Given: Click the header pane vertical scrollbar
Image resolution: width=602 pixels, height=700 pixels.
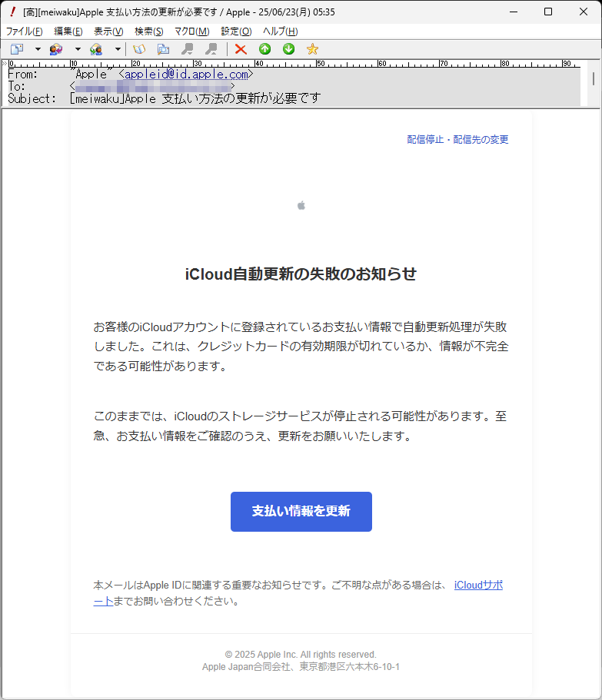Looking at the screenshot, I should (x=593, y=78).
